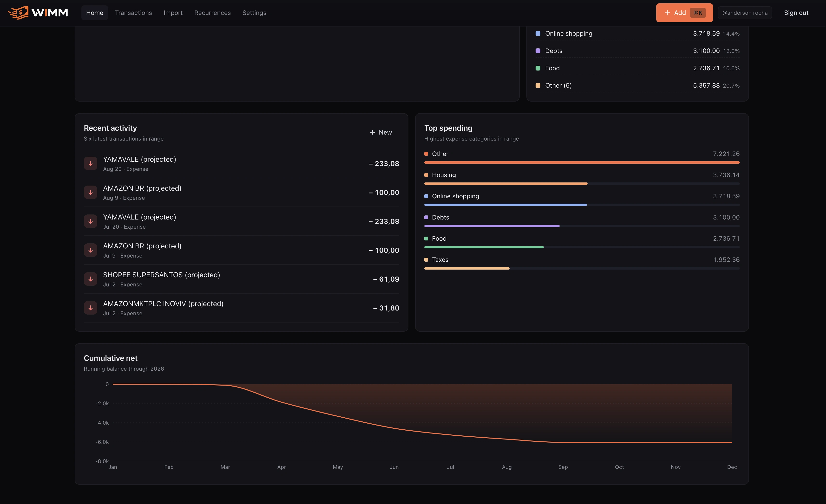Select Food 10.6% legend row
The height and width of the screenshot is (504, 826).
[637, 68]
